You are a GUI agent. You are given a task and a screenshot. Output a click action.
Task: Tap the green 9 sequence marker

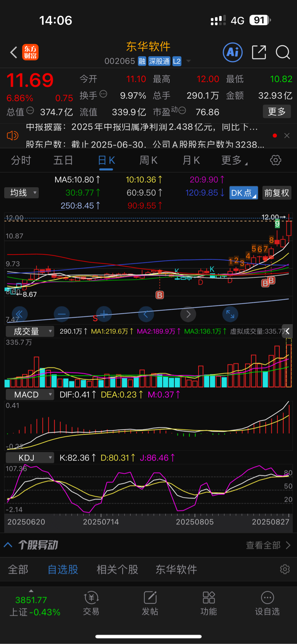tap(277, 224)
